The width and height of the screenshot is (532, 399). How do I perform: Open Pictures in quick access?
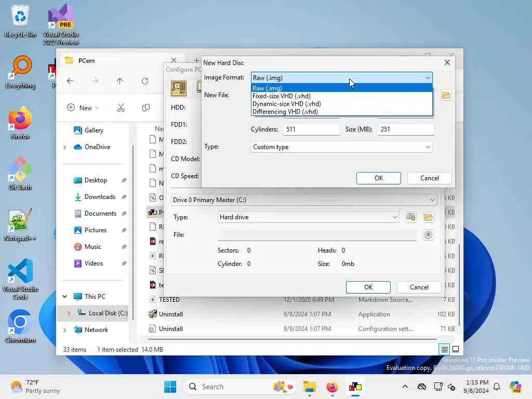tap(95, 230)
